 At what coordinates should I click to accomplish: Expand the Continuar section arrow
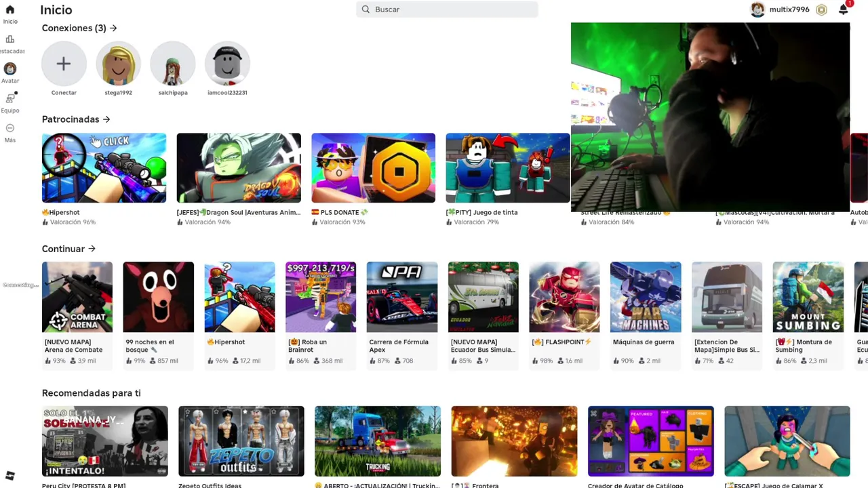point(92,249)
